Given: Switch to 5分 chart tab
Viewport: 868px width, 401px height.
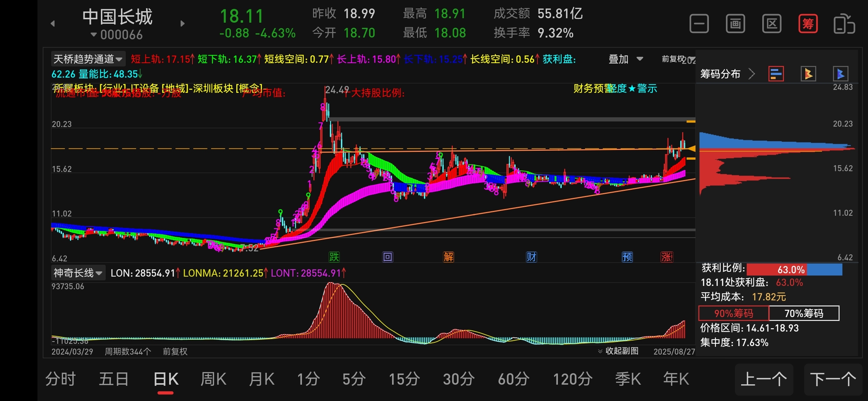Looking at the screenshot, I should [354, 379].
